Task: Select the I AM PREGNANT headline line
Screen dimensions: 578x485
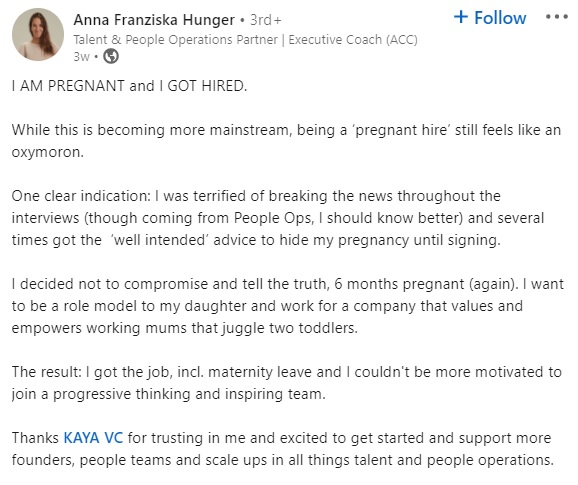Action: (x=129, y=86)
